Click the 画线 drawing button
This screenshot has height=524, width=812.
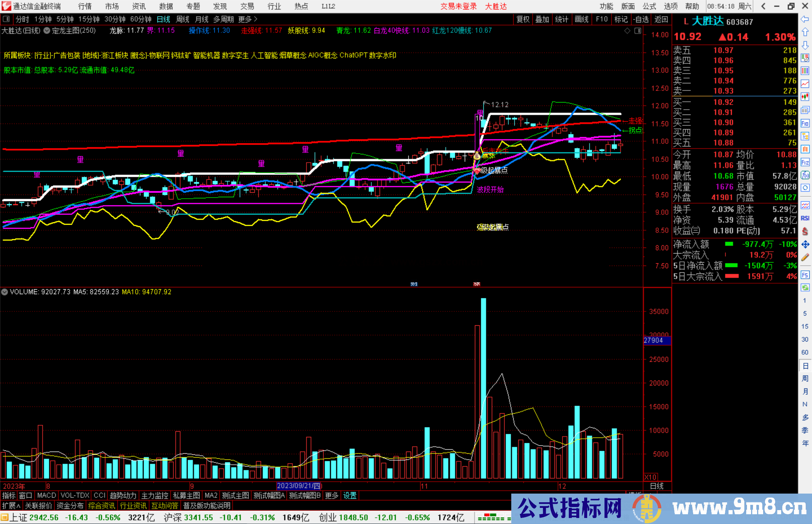[x=582, y=19]
